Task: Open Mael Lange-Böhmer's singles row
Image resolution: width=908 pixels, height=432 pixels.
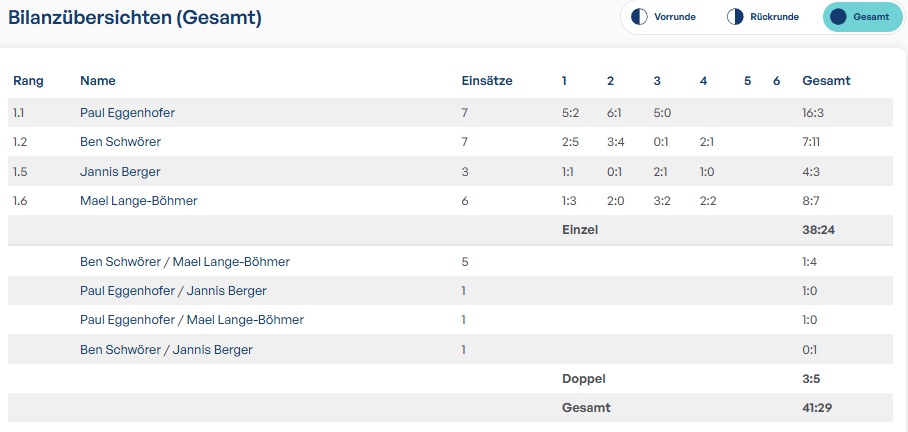Action: [138, 201]
